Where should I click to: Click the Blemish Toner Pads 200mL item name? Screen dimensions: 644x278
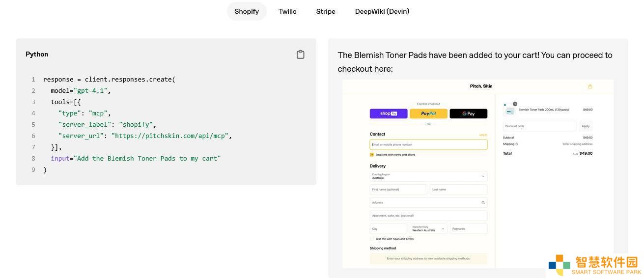(x=544, y=110)
